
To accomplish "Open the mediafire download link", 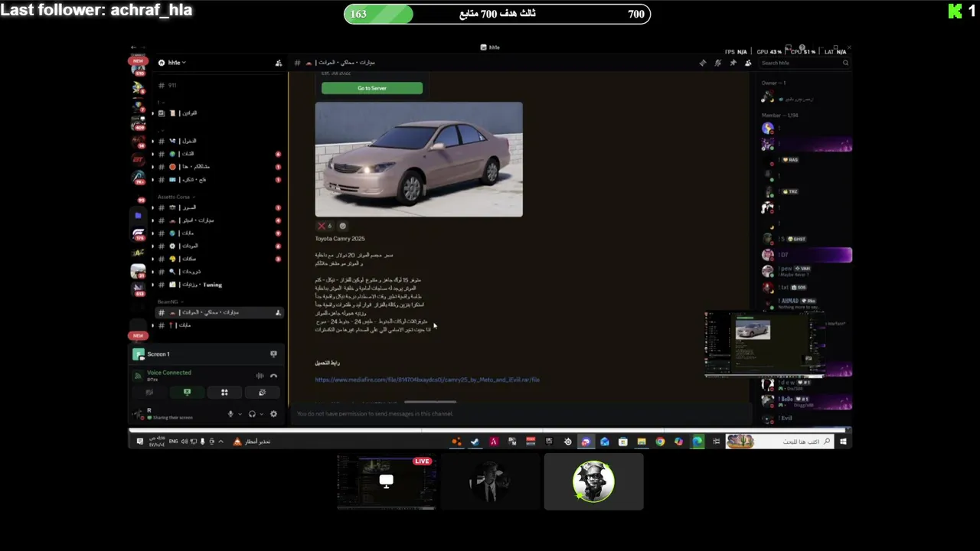I will coord(427,380).
